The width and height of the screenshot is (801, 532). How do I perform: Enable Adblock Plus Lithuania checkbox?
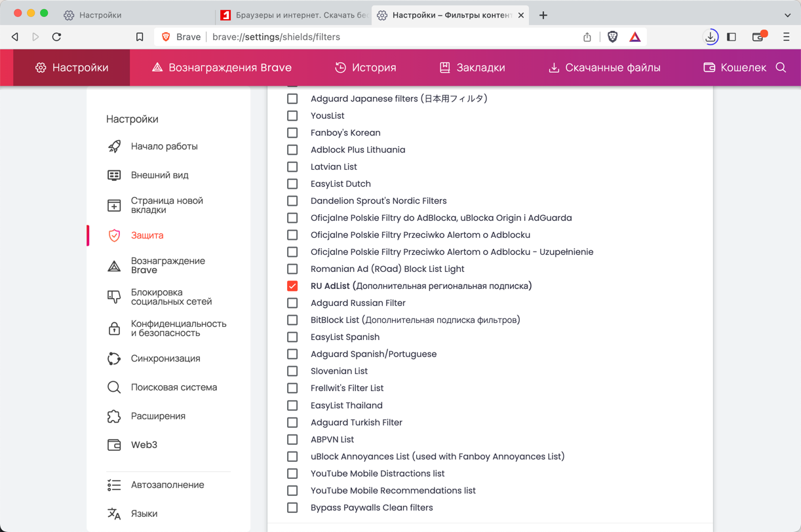pos(292,150)
